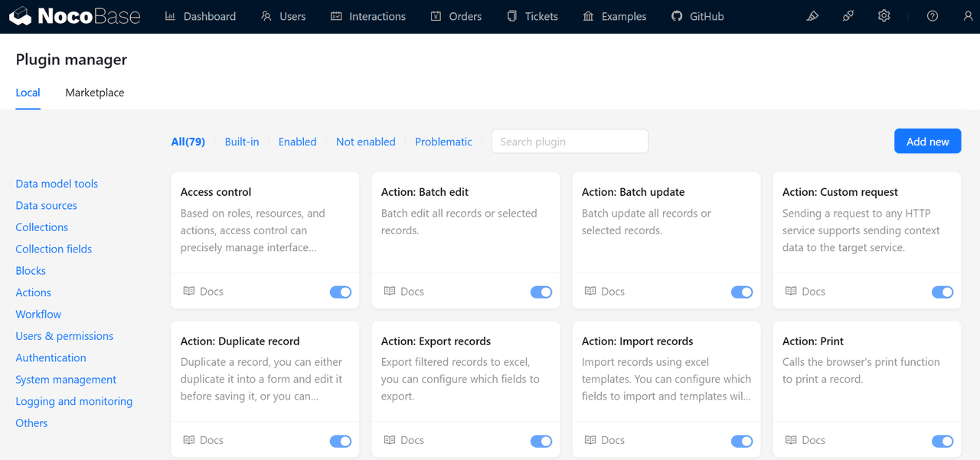Select Blocks category
The image size is (980, 460).
[31, 270]
